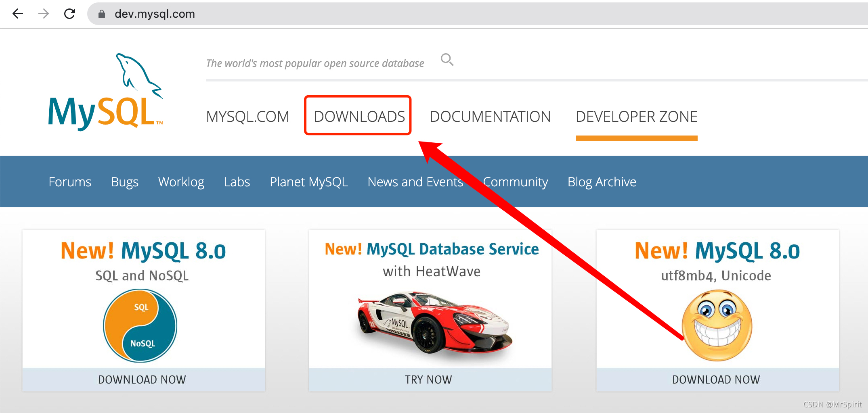The width and height of the screenshot is (868, 413).
Task: Open the DOWNLOADS tab
Action: [359, 117]
